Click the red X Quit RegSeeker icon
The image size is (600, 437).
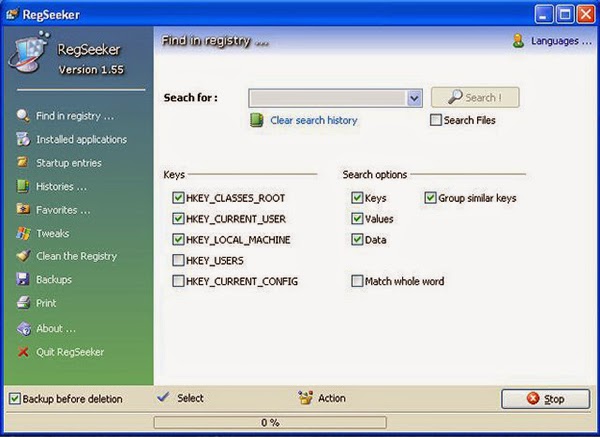pyautogui.click(x=23, y=352)
